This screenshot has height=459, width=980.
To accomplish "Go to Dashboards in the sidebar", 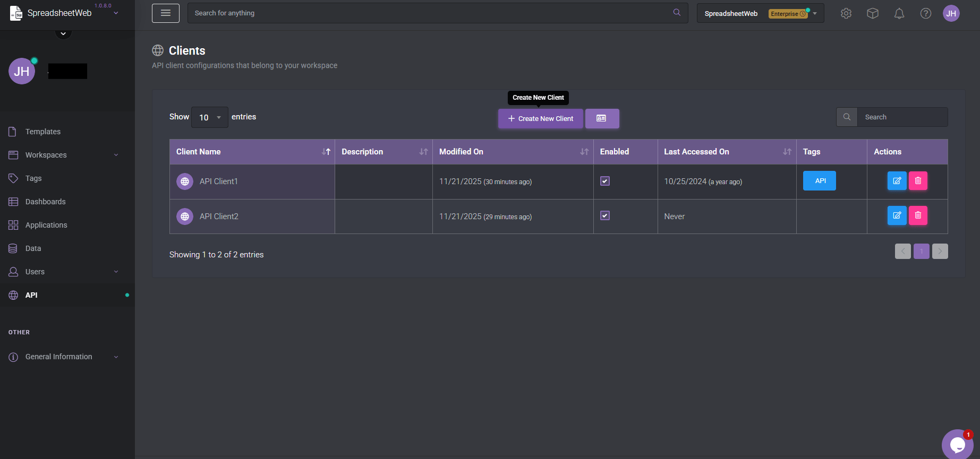I will (x=46, y=202).
